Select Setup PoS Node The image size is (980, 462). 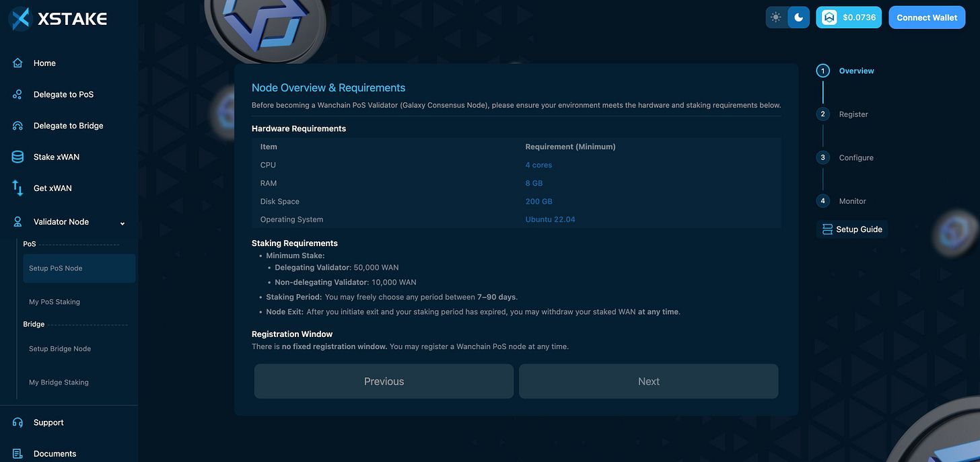tap(79, 268)
